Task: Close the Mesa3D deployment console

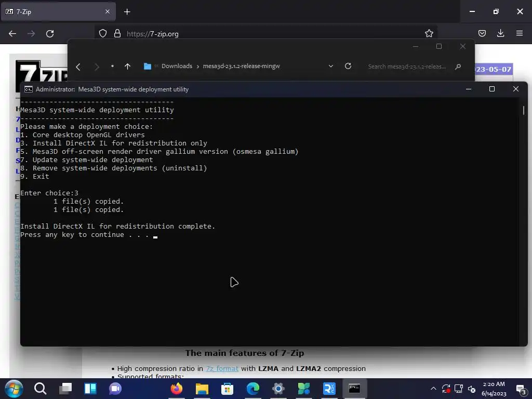Action: click(516, 89)
